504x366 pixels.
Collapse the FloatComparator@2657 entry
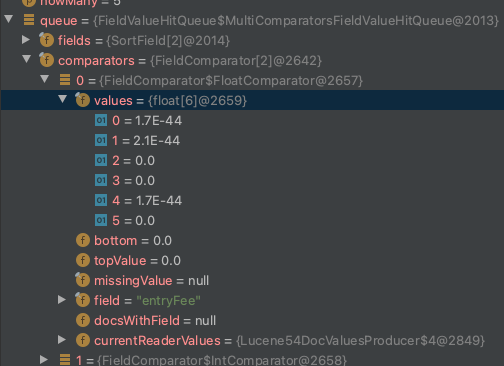click(x=45, y=79)
